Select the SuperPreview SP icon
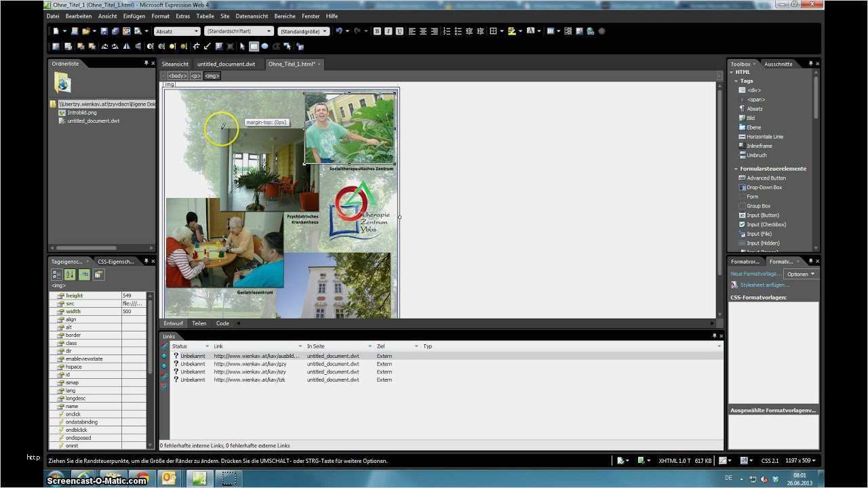This screenshot has height=488, width=868. (x=126, y=31)
